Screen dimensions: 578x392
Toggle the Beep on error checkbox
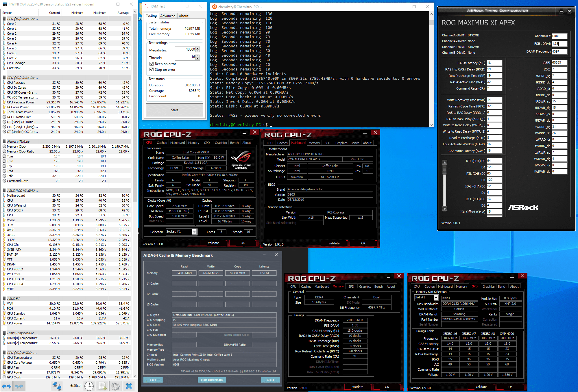point(152,64)
